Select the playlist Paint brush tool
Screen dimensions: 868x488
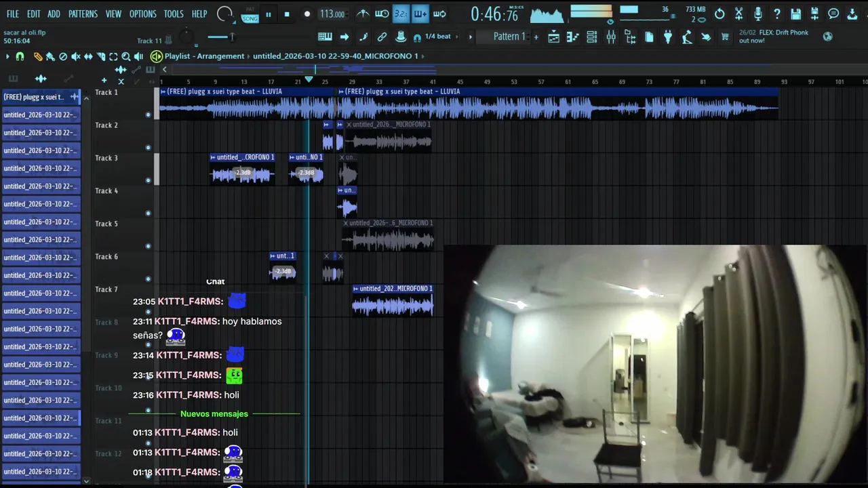(x=50, y=56)
